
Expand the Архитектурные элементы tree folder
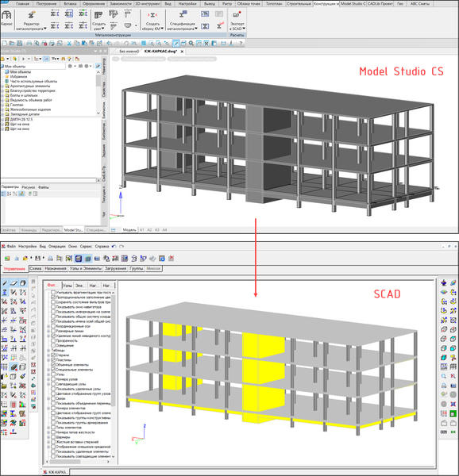coord(2,86)
